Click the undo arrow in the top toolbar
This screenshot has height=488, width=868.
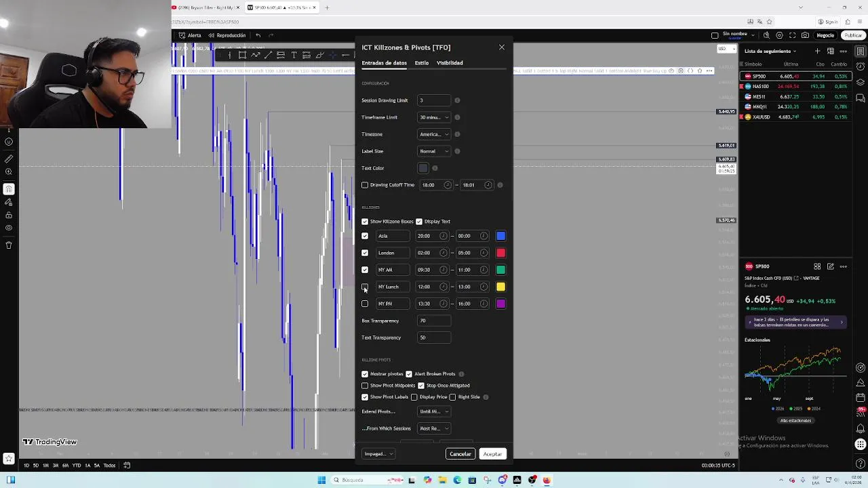[x=258, y=35]
